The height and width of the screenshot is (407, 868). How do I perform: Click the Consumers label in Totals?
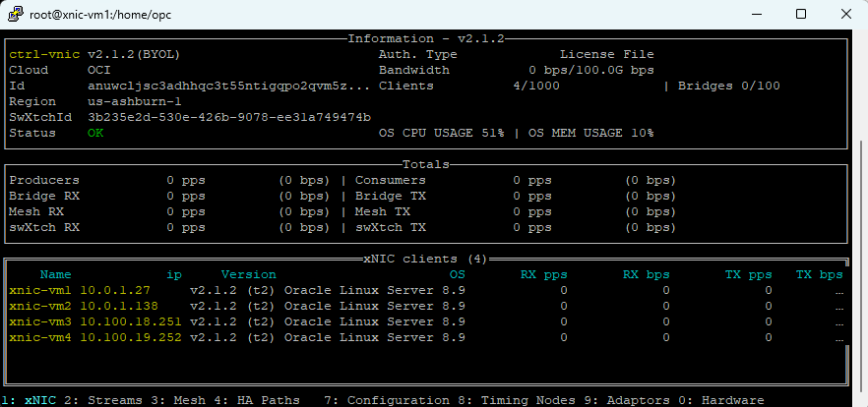391,180
